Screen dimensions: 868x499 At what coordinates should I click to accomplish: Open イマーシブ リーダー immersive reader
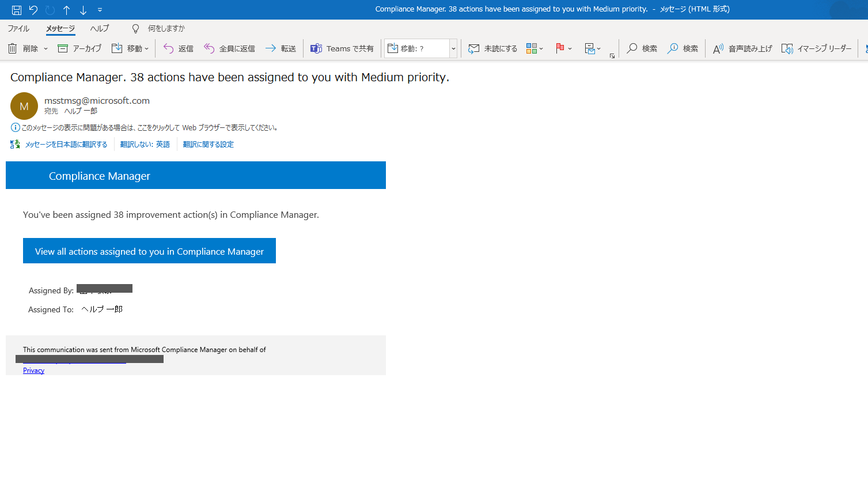point(817,48)
